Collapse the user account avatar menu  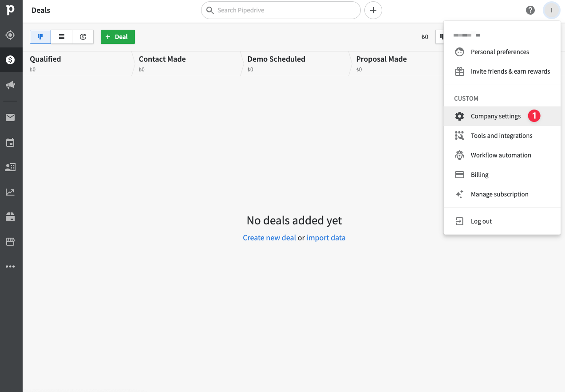pos(552,10)
